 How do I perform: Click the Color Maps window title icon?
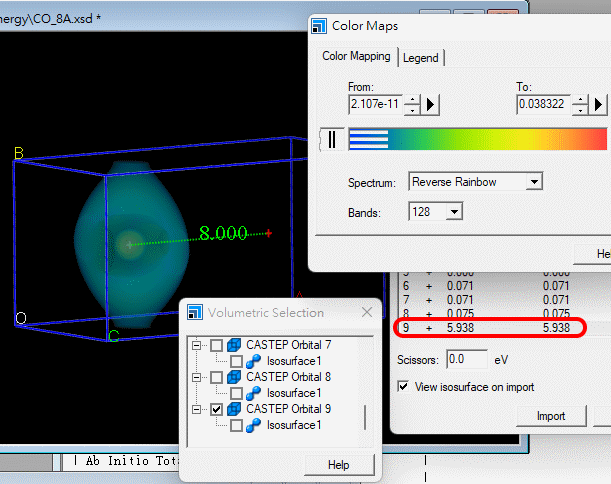[320, 25]
